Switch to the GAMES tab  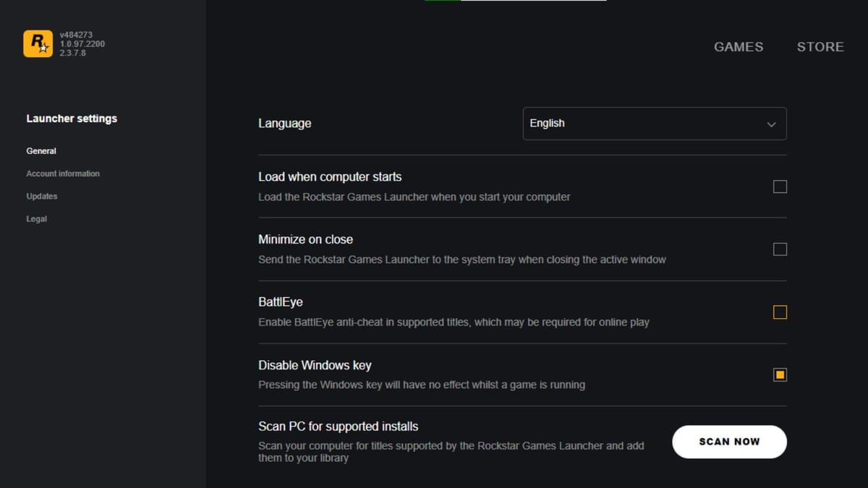tap(739, 46)
